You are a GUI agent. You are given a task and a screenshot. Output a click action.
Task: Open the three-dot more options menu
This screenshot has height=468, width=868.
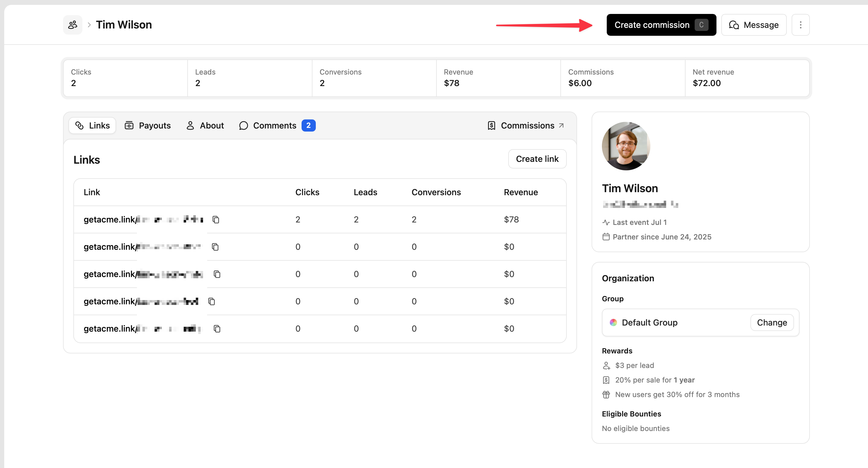[800, 25]
